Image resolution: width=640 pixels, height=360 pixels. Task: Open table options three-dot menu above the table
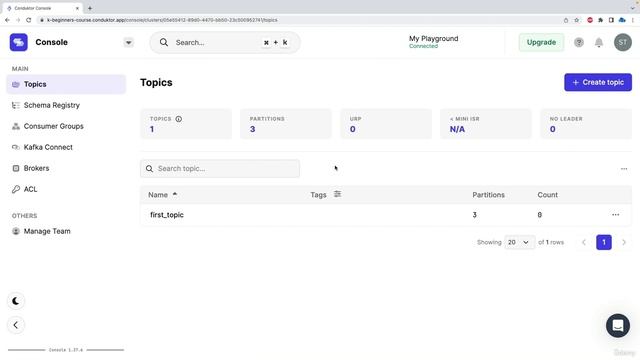pyautogui.click(x=624, y=169)
